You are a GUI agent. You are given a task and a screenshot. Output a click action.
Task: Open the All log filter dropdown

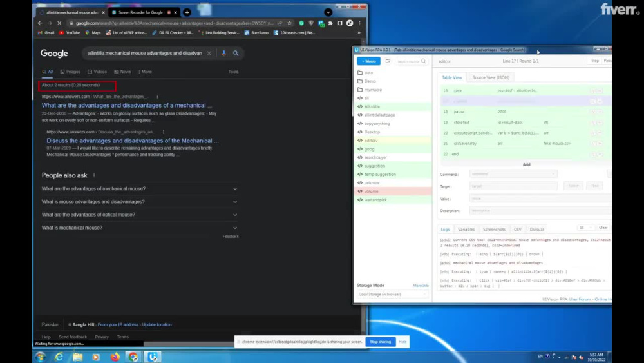pos(585,228)
